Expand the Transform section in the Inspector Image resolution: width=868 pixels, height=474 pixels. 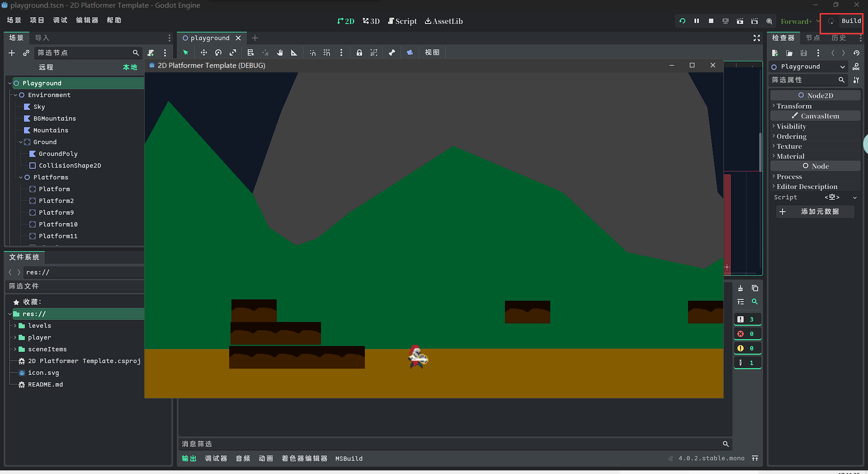click(x=794, y=106)
